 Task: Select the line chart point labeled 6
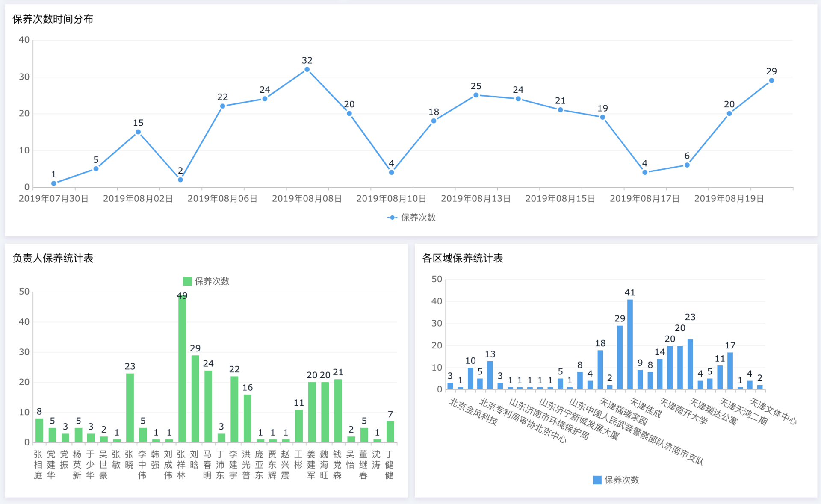[687, 165]
